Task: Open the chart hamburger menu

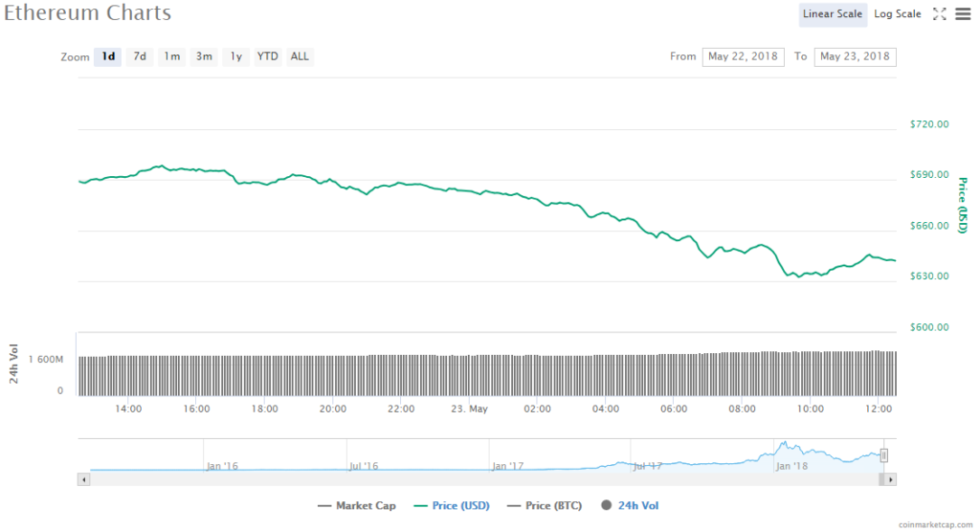Action: pos(962,13)
